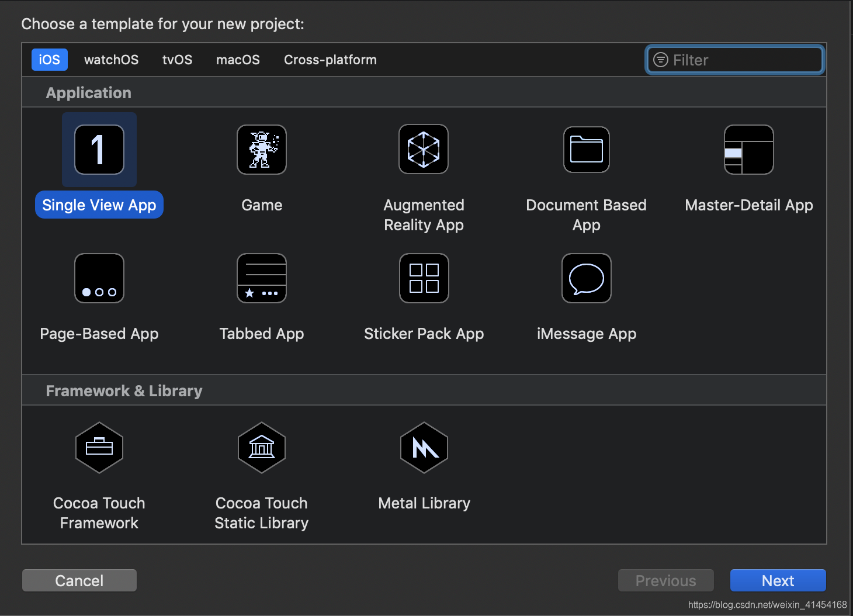853x616 pixels.
Task: Select the Game template icon
Action: point(261,150)
